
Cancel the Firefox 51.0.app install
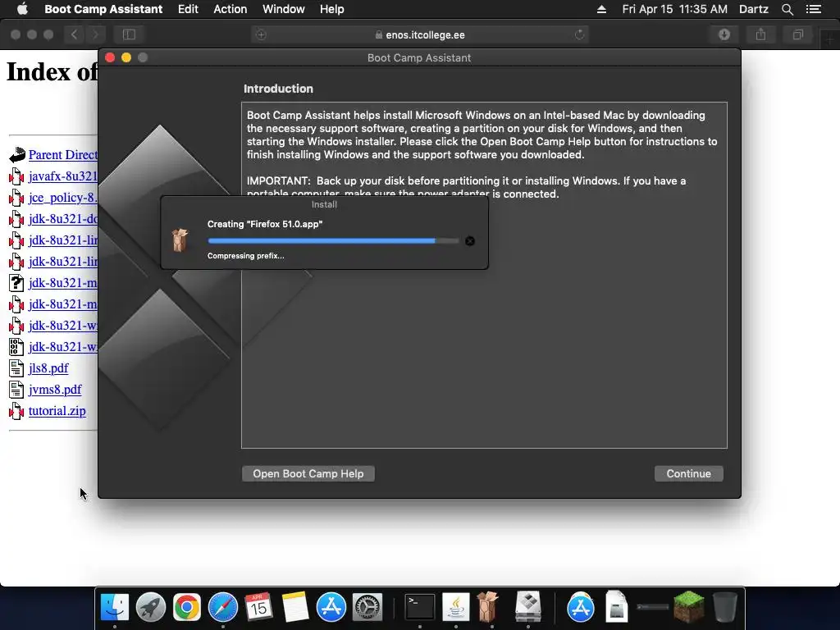[470, 241]
